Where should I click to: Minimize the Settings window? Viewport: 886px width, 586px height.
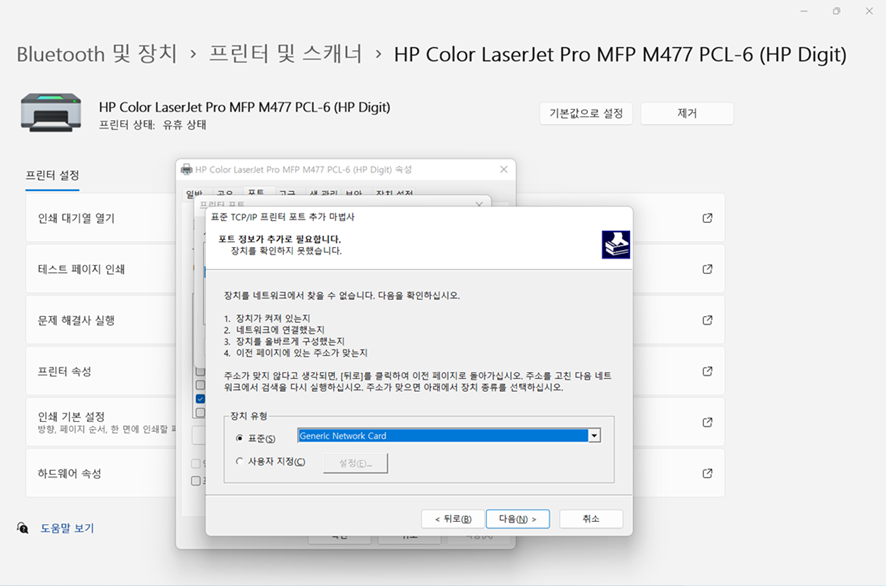click(x=804, y=11)
